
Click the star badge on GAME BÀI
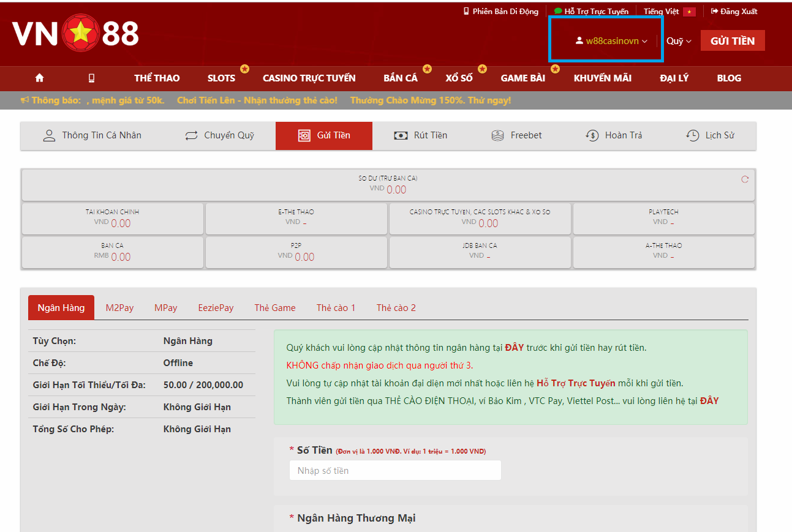point(555,69)
